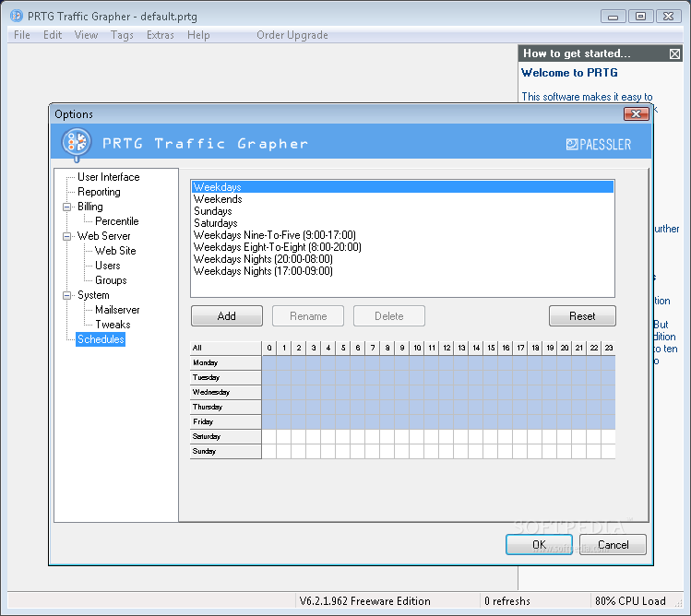Click the Saturday row header
Image resolution: width=691 pixels, height=616 pixels.
point(226,437)
